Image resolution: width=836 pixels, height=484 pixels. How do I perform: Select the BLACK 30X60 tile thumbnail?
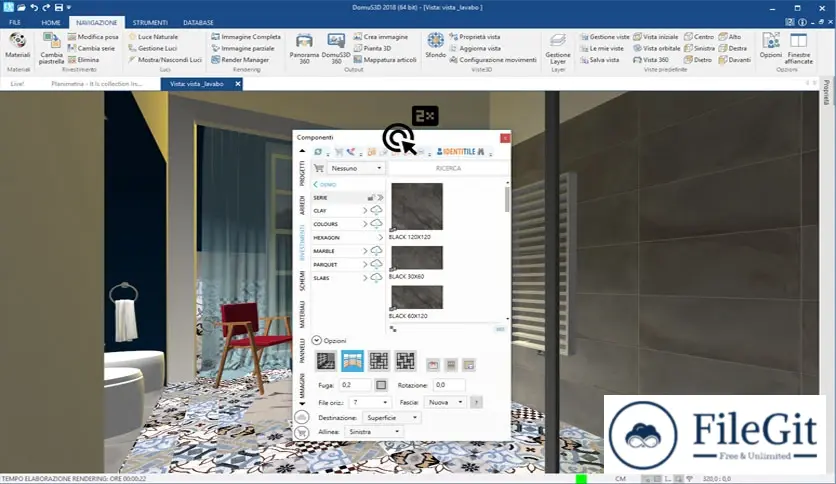pos(417,258)
